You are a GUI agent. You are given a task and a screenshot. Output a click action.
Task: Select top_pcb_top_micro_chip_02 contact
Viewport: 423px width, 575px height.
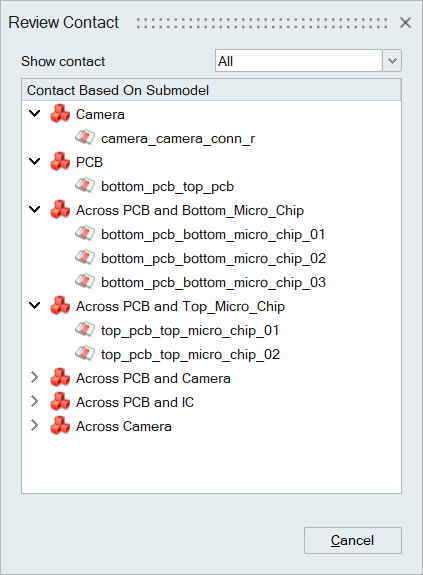coord(190,354)
